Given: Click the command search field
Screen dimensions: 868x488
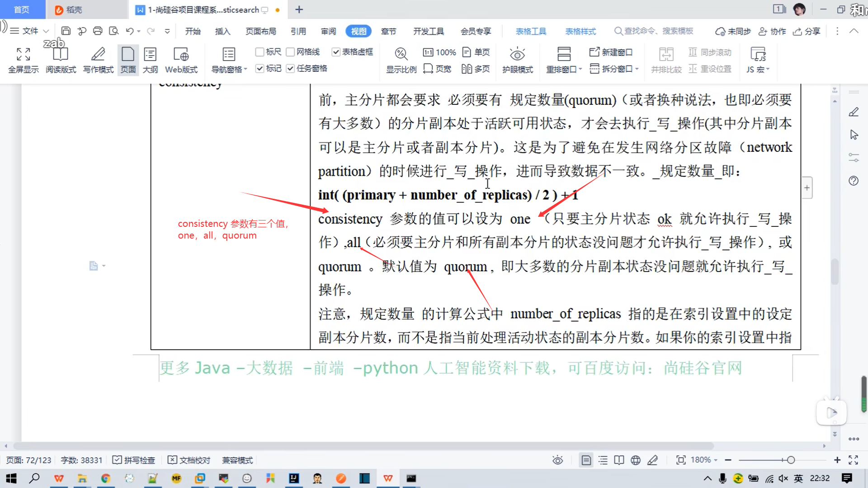Looking at the screenshot, I should coord(654,31).
